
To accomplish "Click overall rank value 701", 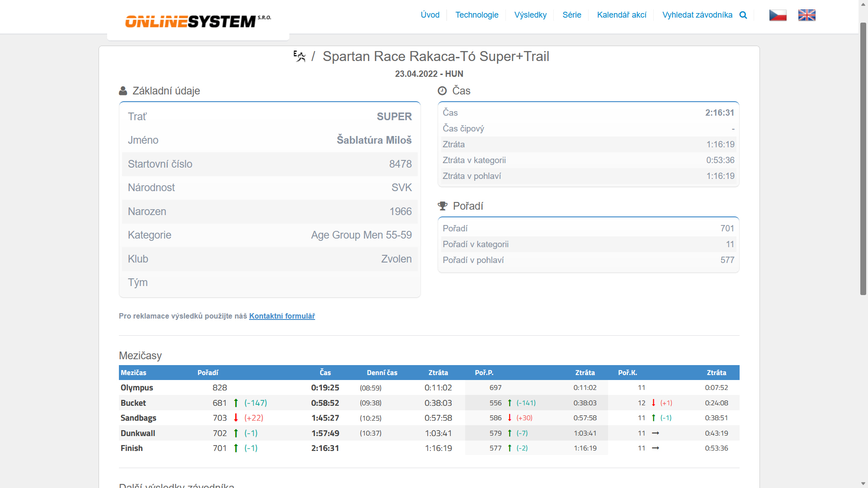I will coord(727,228).
